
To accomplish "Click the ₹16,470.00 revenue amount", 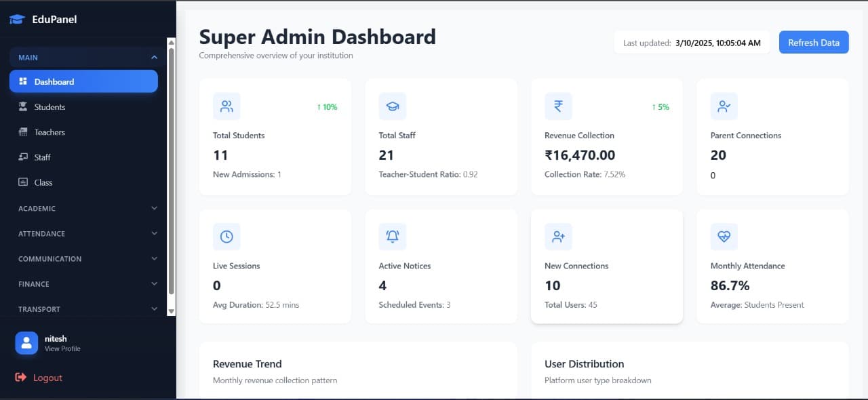I will click(x=580, y=155).
